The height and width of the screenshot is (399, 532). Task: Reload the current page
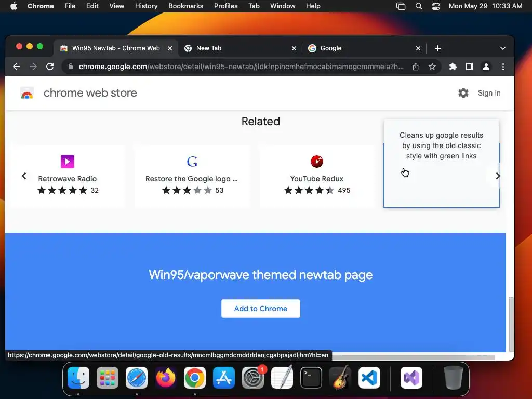point(50,66)
